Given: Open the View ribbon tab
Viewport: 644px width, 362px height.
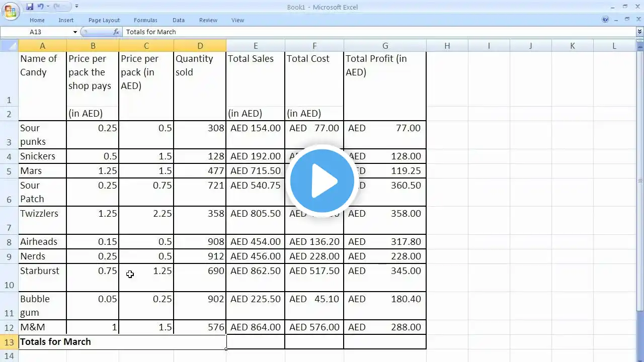Looking at the screenshot, I should (x=238, y=20).
